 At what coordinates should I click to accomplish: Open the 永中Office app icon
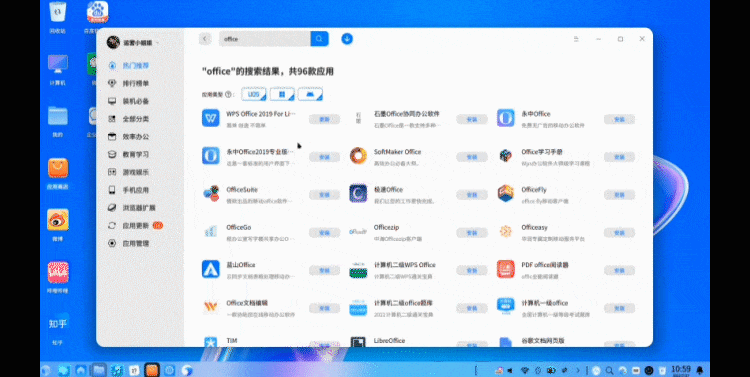[x=506, y=118]
